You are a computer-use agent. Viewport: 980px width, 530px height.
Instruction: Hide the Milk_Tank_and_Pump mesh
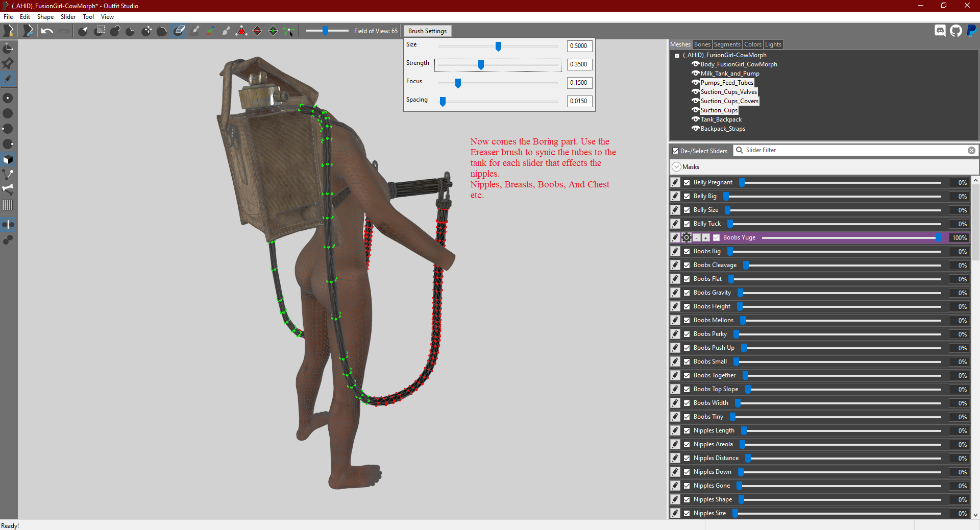coord(695,74)
